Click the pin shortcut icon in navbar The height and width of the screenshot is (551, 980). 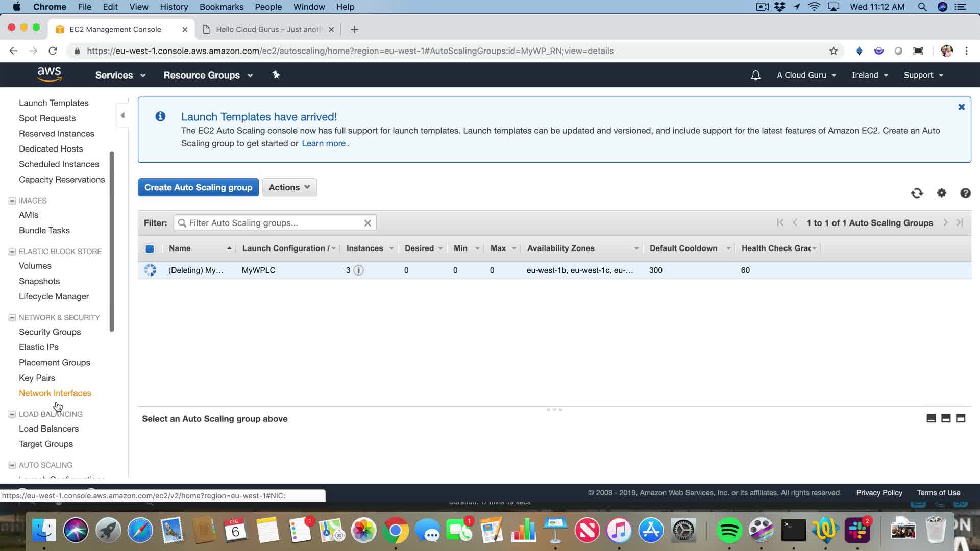(x=276, y=75)
